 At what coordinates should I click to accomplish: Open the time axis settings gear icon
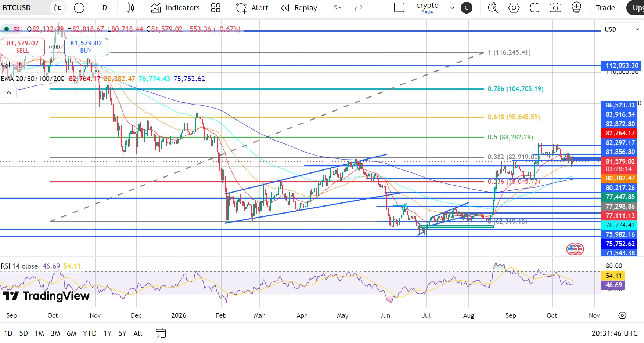coord(622,315)
